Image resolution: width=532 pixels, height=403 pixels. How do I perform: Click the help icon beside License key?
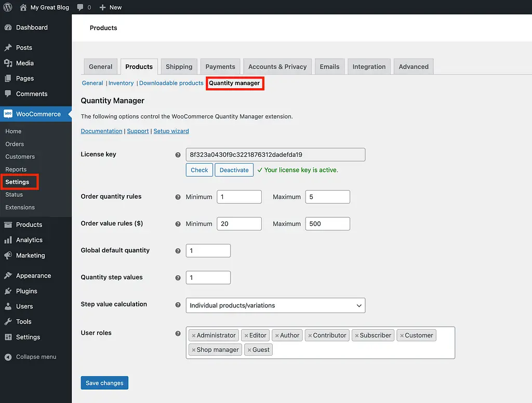(x=178, y=155)
